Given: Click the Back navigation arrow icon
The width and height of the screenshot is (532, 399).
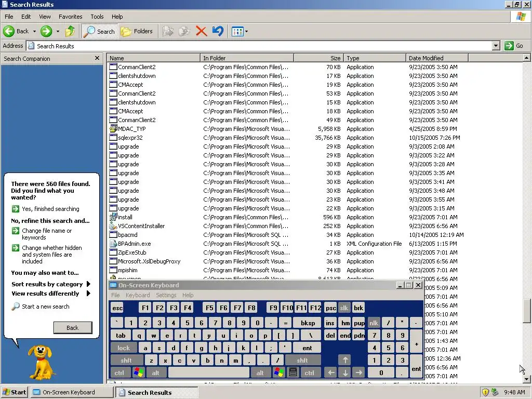Looking at the screenshot, I should pos(9,31).
